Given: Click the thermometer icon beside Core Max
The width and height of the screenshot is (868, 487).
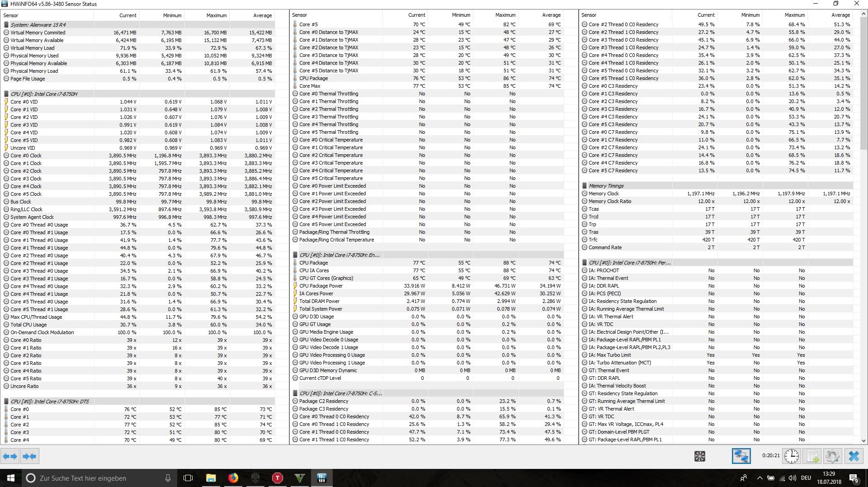Looking at the screenshot, I should (295, 86).
